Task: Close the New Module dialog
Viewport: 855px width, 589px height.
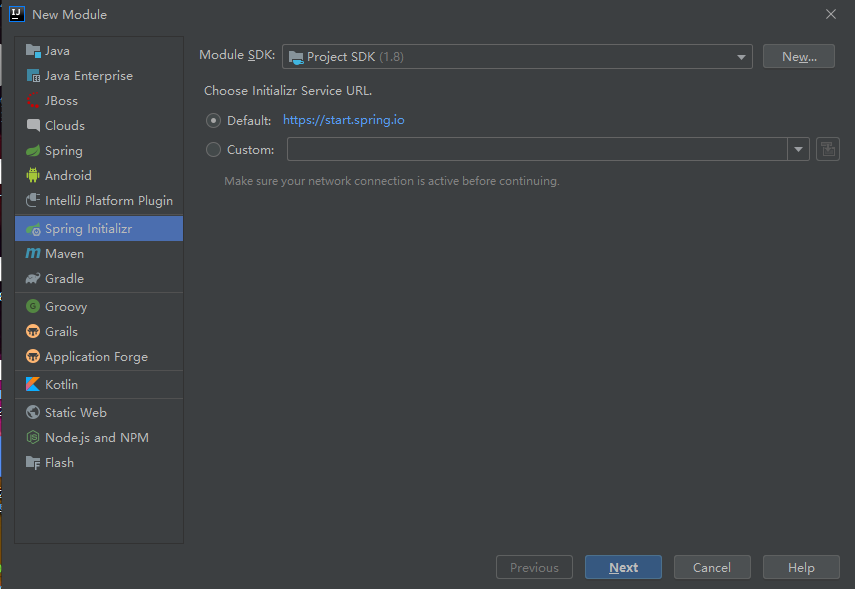Action: [x=830, y=14]
